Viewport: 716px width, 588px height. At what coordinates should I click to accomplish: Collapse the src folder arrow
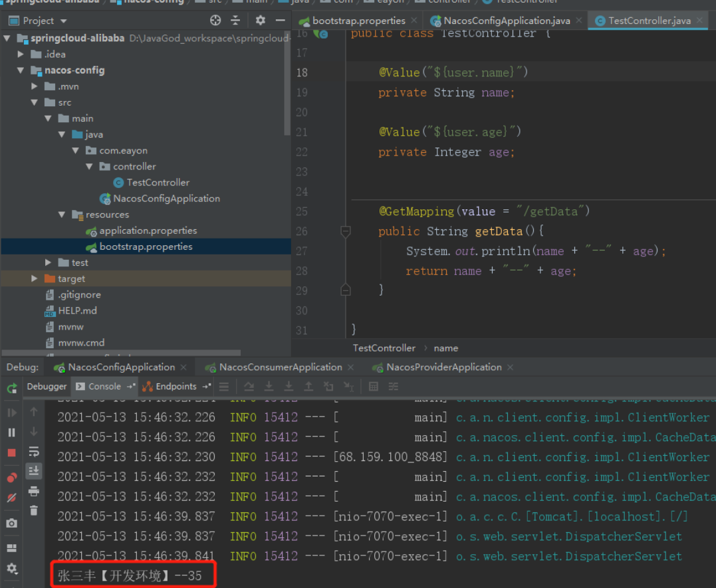click(x=35, y=102)
